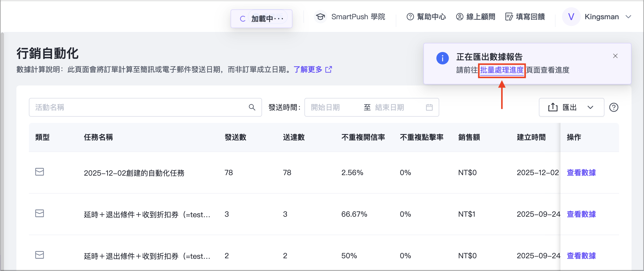The width and height of the screenshot is (644, 271).
Task: Expand the 匯出 button dropdown chevron
Action: [590, 107]
